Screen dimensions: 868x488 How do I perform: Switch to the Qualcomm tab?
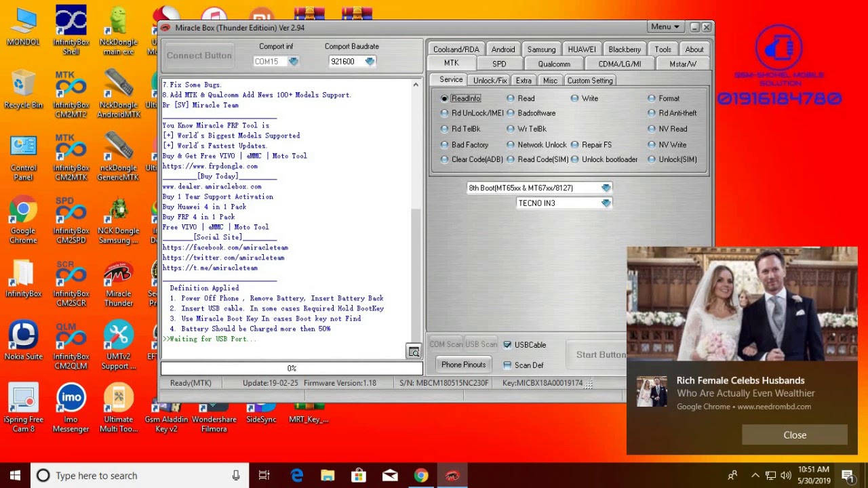554,64
